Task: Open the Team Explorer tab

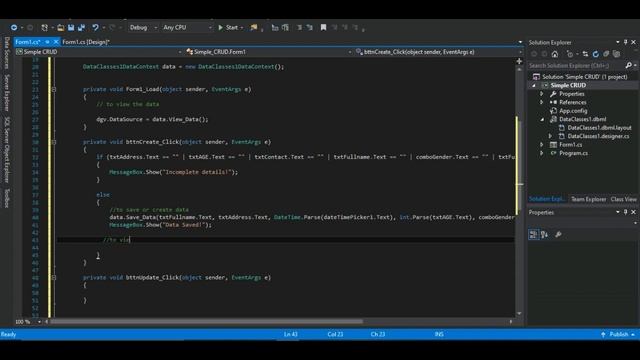Action: tap(588, 199)
